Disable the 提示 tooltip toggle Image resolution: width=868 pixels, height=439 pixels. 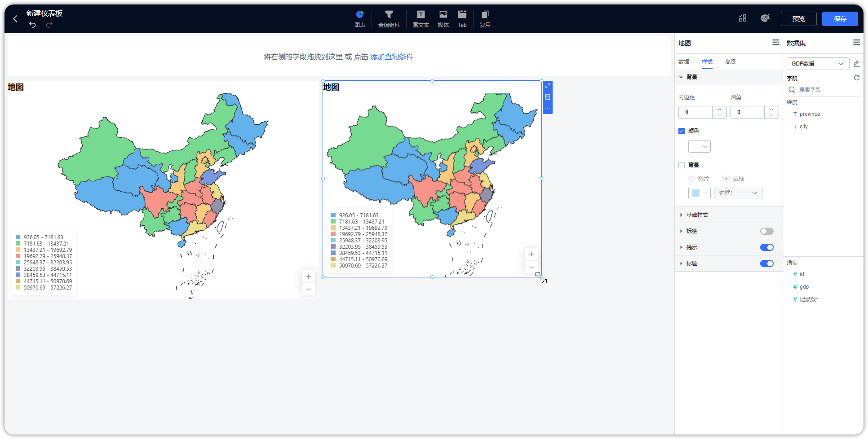766,247
